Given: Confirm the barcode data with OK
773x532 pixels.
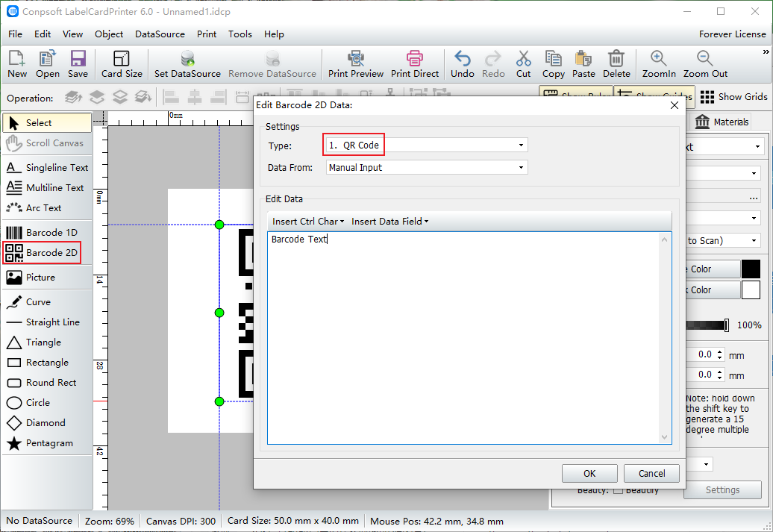Looking at the screenshot, I should click(x=589, y=473).
